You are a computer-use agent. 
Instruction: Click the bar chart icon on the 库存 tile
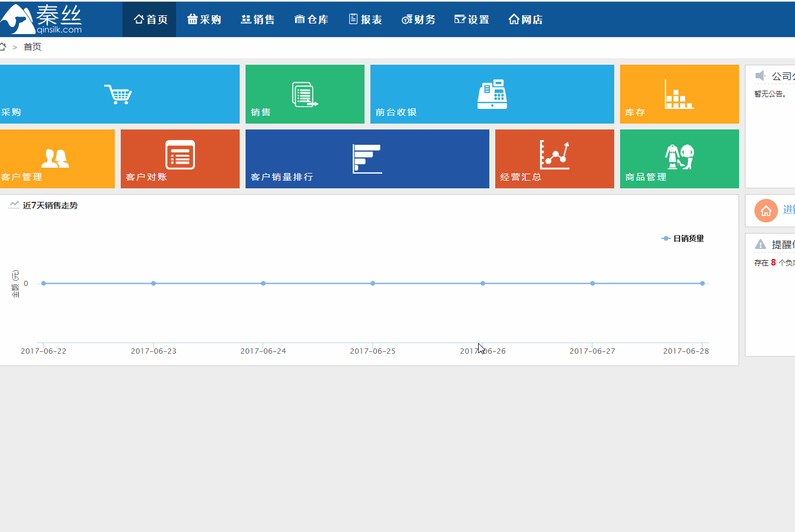click(x=679, y=93)
